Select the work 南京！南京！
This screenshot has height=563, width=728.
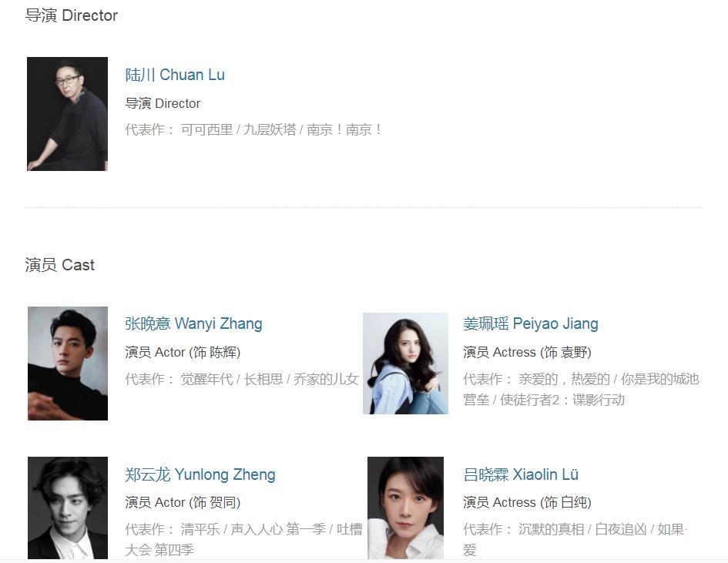point(344,129)
